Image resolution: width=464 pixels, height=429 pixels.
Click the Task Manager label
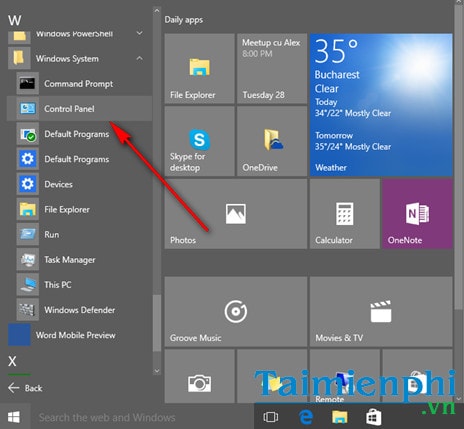[x=70, y=259]
